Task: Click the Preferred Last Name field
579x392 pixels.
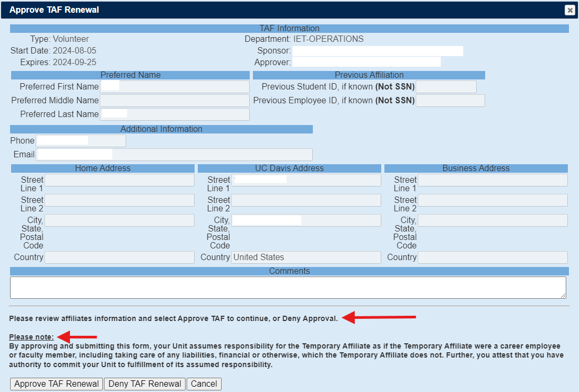Action: point(174,114)
